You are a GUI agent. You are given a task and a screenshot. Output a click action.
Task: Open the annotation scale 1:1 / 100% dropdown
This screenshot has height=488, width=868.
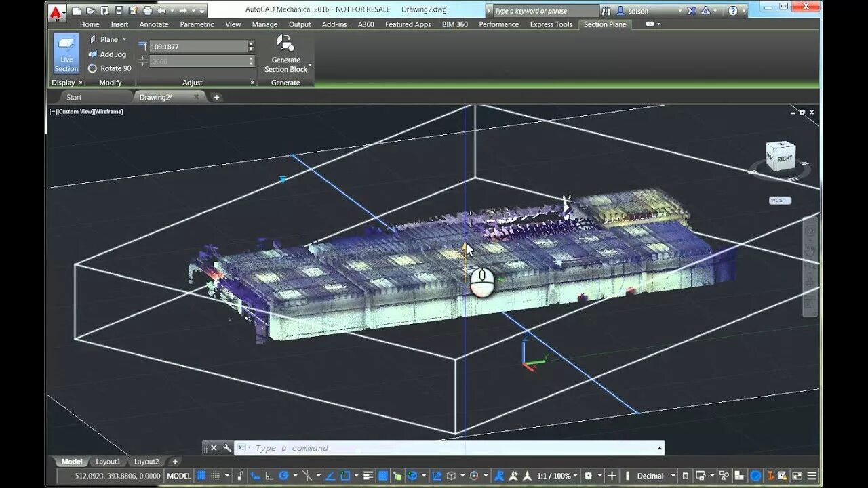(x=556, y=476)
